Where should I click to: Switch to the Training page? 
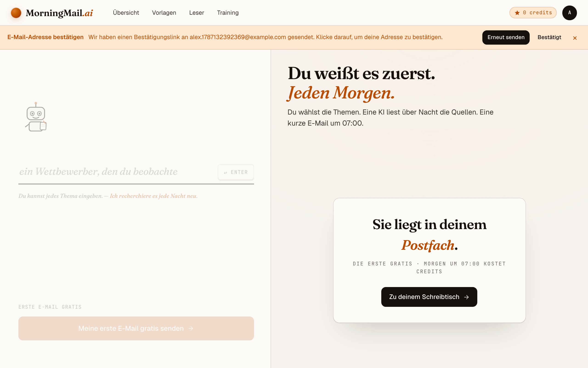[228, 13]
